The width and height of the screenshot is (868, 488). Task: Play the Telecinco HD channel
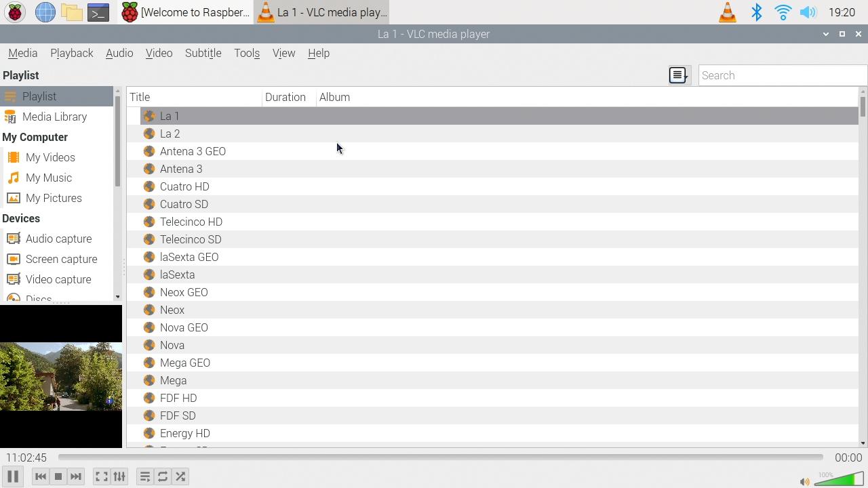(191, 222)
